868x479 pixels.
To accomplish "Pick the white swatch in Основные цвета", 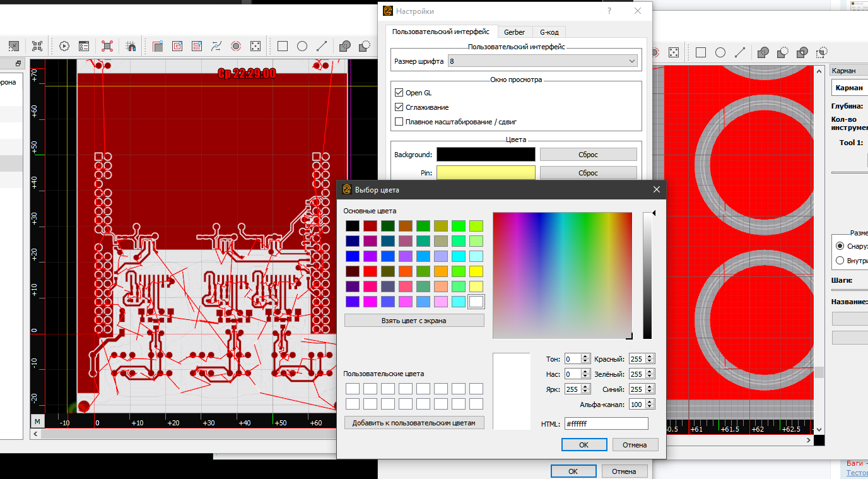I will [476, 302].
